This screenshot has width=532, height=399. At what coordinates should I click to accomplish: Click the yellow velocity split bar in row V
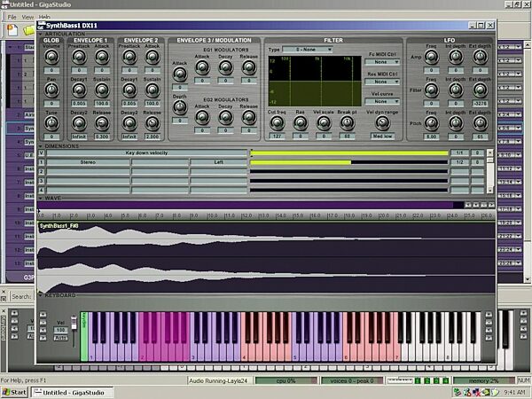(349, 153)
